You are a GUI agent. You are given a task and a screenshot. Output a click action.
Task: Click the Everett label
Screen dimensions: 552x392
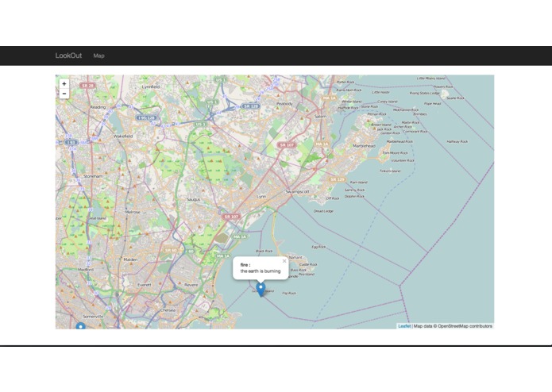pyautogui.click(x=145, y=285)
